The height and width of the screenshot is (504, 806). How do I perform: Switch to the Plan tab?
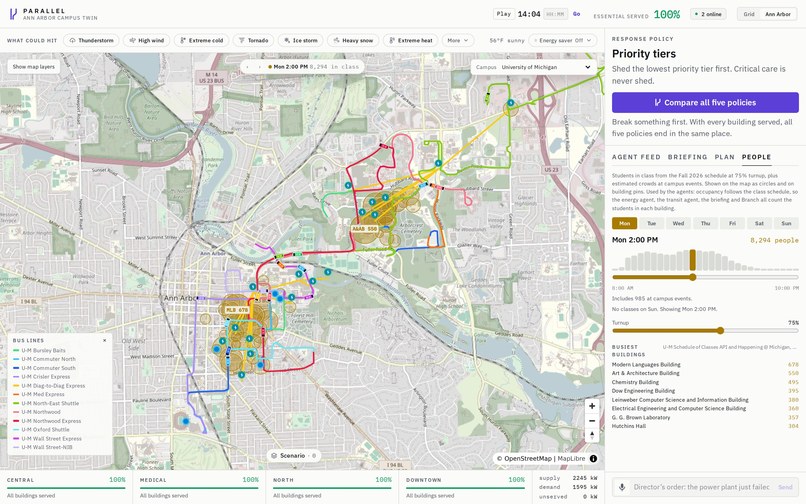(x=724, y=157)
